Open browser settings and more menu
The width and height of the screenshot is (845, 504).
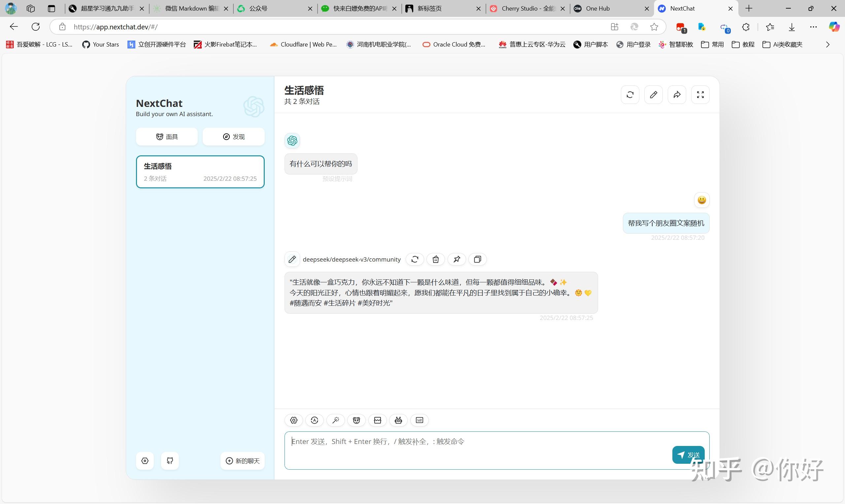(x=813, y=27)
